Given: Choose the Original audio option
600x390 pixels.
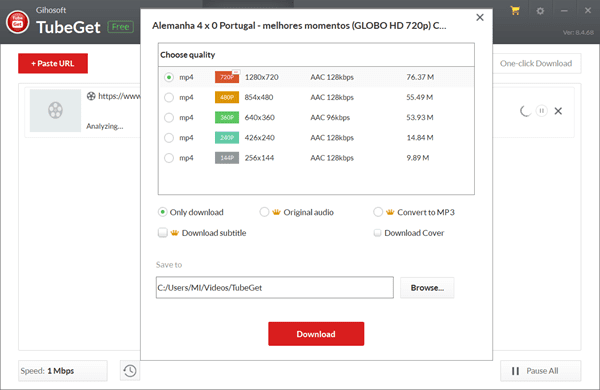Looking at the screenshot, I should (x=264, y=212).
